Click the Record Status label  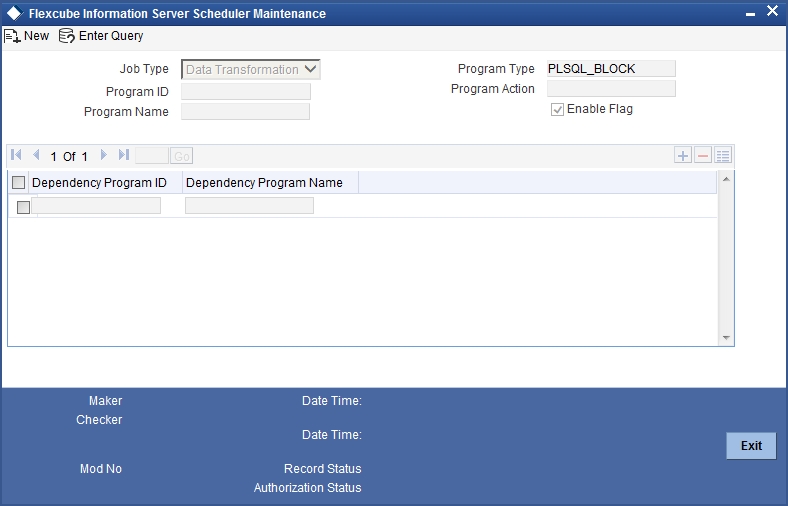coord(323,469)
